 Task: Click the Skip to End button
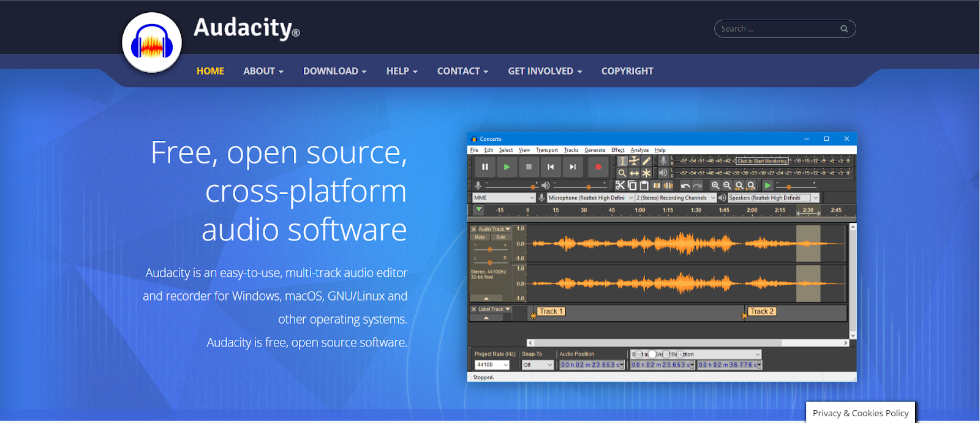[573, 167]
